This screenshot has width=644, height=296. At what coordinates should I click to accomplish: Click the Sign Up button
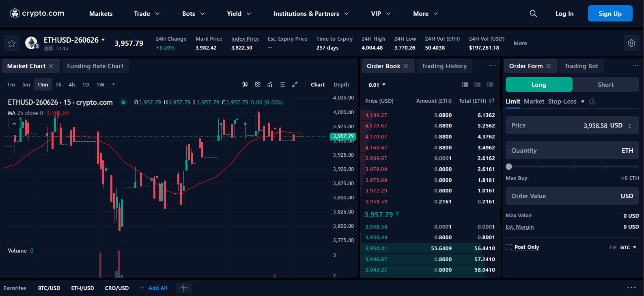click(610, 14)
